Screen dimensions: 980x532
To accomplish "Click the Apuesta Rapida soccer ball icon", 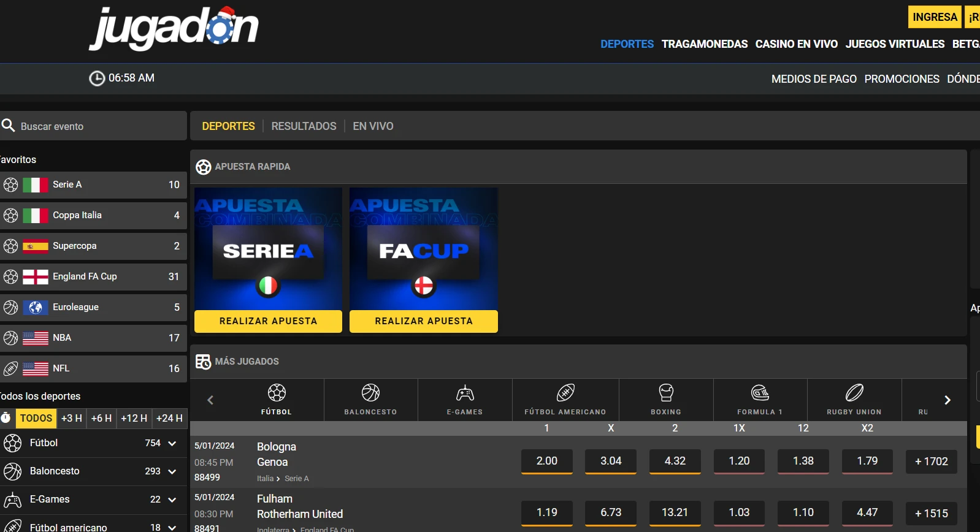I will 203,167.
